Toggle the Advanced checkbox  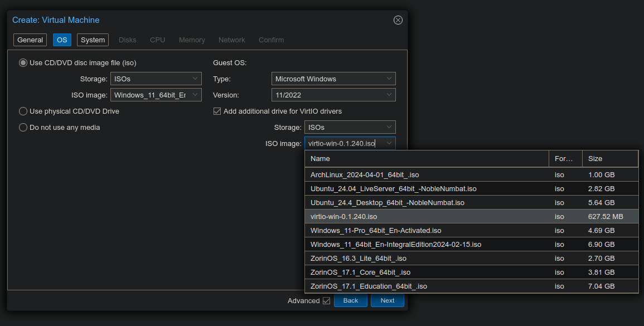coord(326,301)
